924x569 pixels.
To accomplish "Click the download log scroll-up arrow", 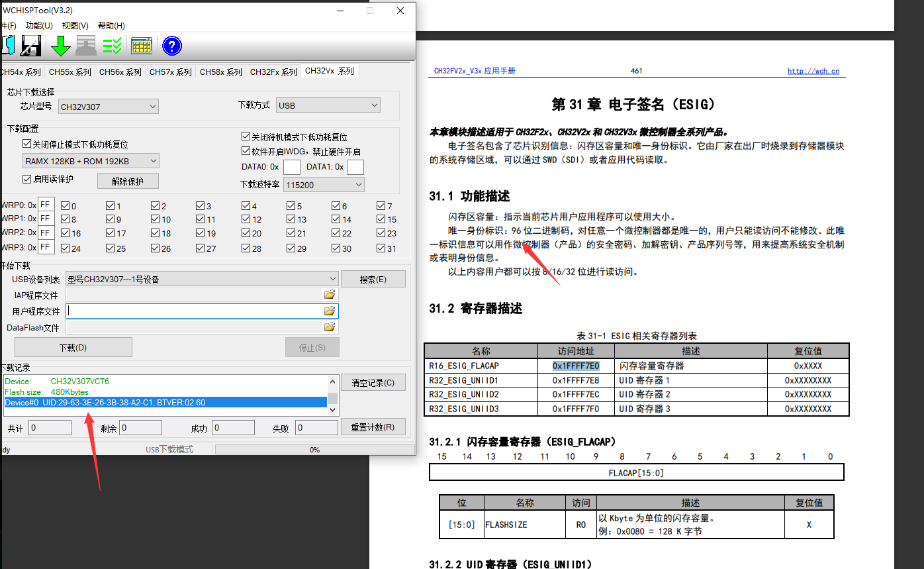I will pos(333,381).
